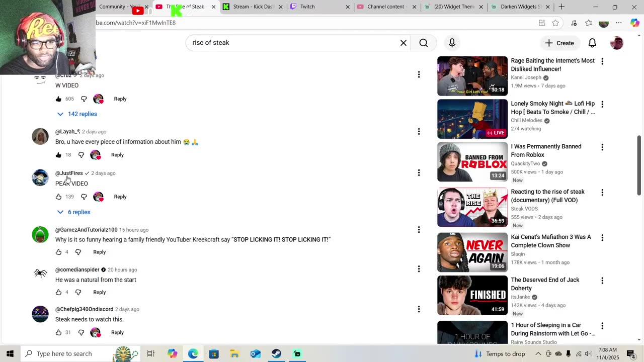
Task: Open browser settings and more menu
Action: [x=619, y=23]
